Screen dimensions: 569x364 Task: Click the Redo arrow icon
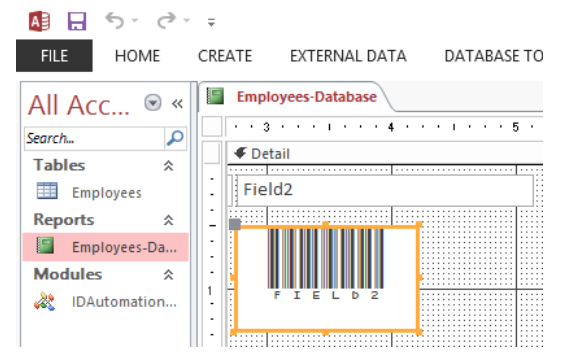[x=166, y=20]
